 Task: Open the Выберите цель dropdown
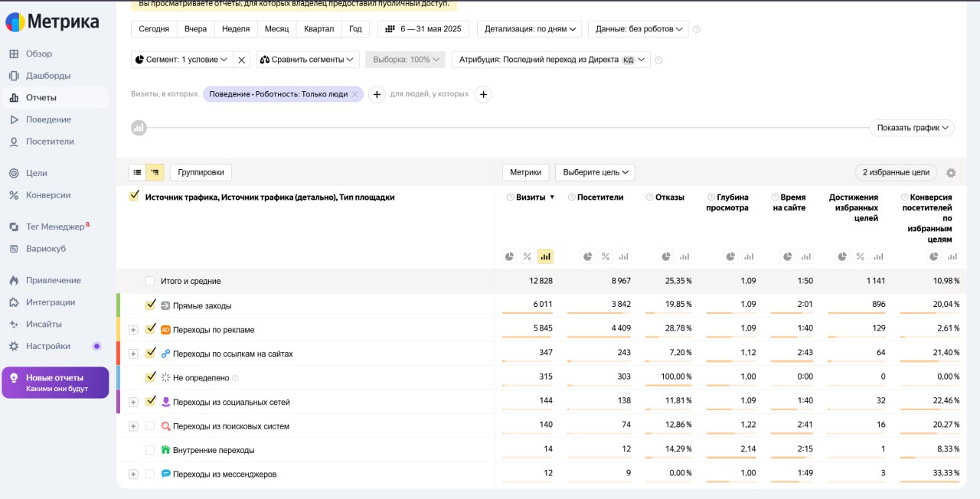[x=595, y=172]
